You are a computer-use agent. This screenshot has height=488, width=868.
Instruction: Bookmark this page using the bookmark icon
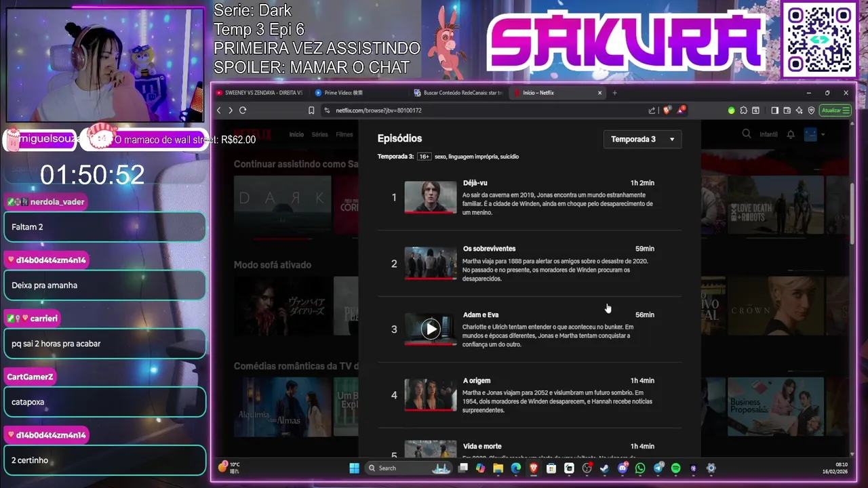click(x=311, y=110)
